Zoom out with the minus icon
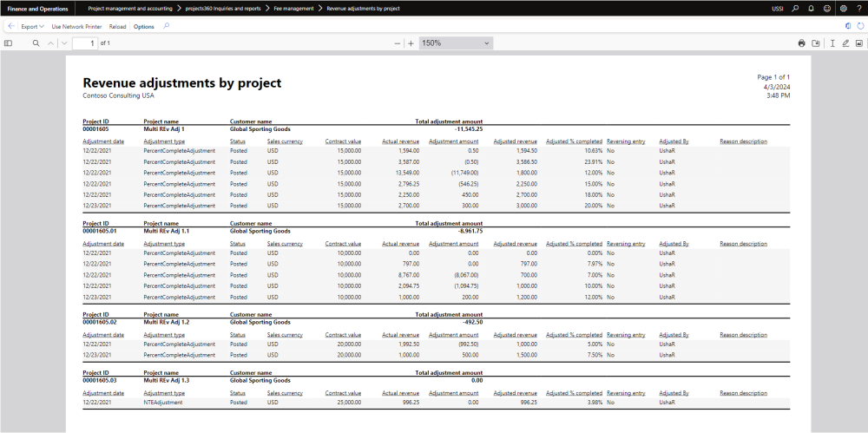Viewport: 868px width, 433px height. [398, 43]
